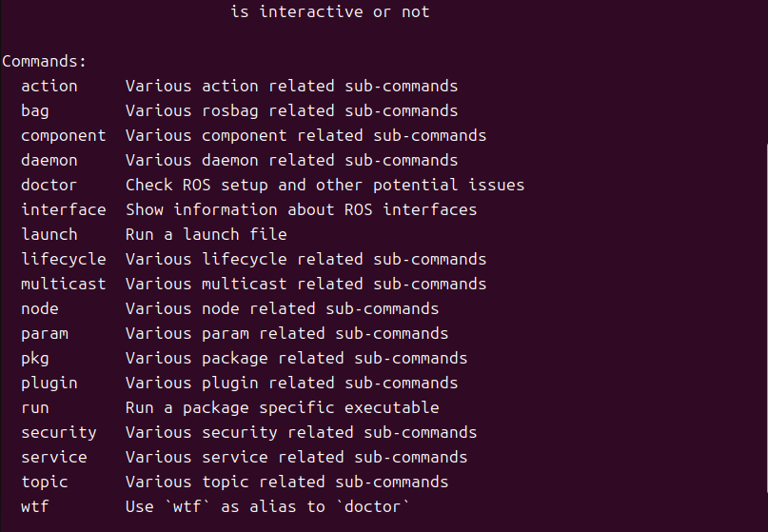Click the 'pkg' command name
Viewport: 768px width, 532px height.
tap(35, 359)
